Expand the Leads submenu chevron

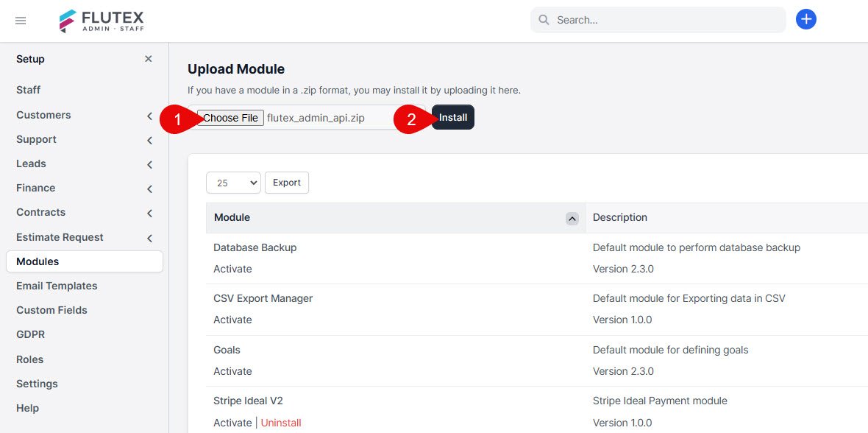coord(149,165)
